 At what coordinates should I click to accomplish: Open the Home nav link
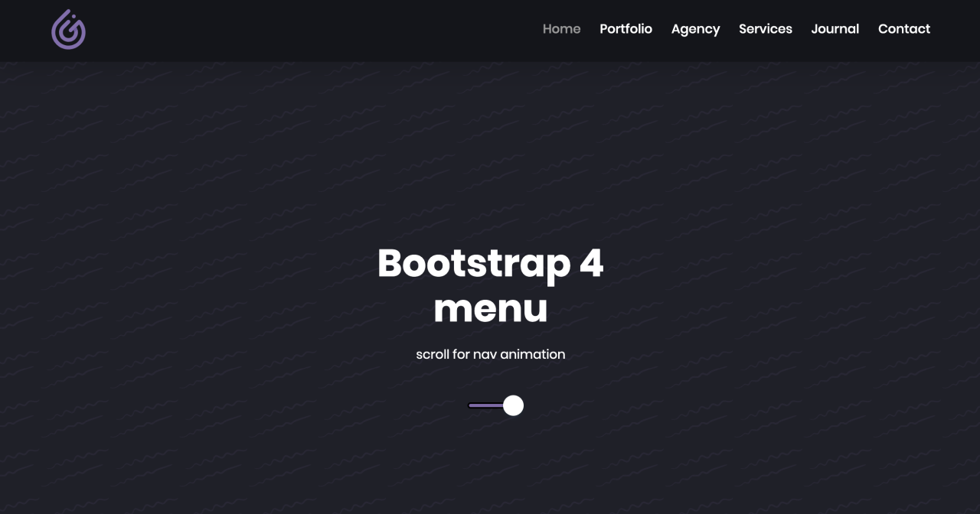coord(561,29)
